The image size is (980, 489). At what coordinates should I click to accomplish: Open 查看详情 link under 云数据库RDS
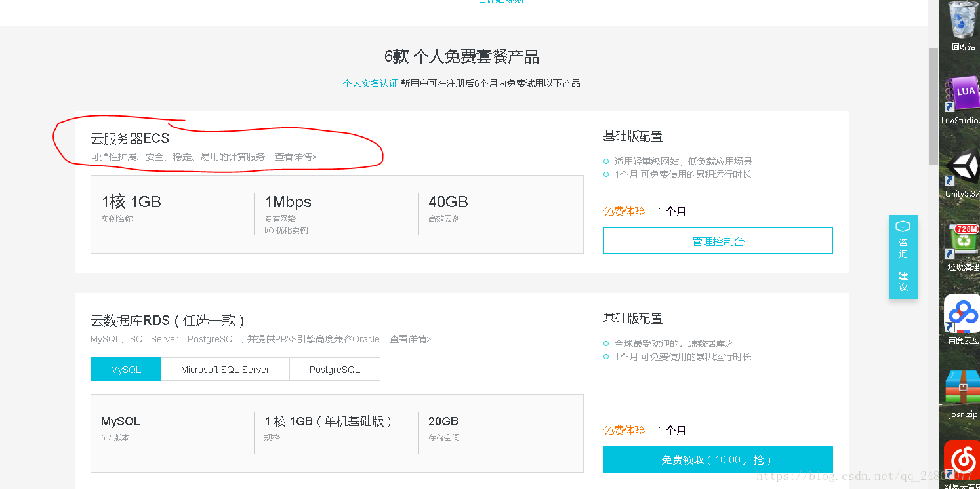point(410,339)
